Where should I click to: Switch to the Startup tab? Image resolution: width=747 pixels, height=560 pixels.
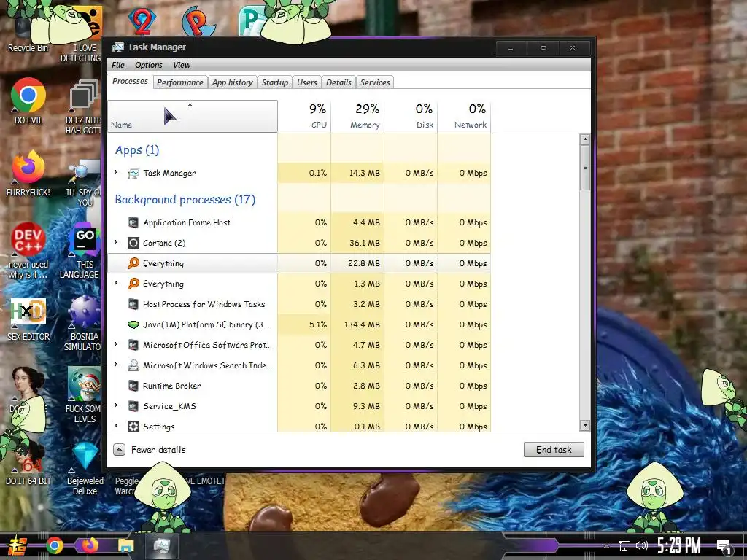275,82
